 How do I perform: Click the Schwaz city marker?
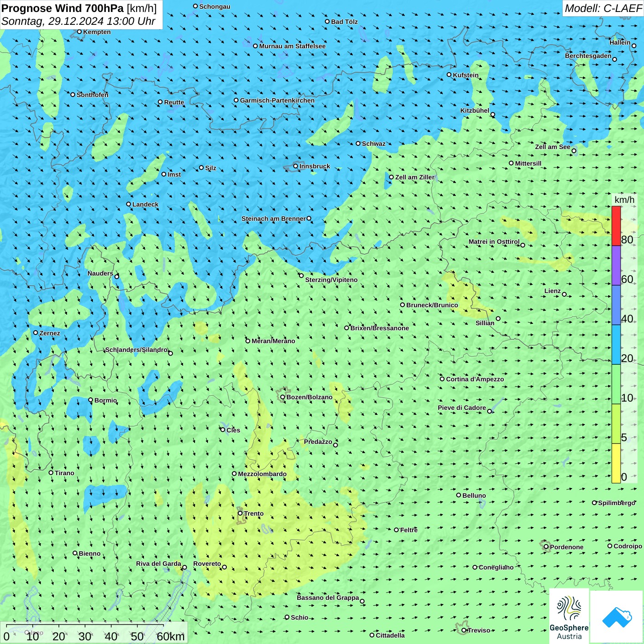coord(358,144)
